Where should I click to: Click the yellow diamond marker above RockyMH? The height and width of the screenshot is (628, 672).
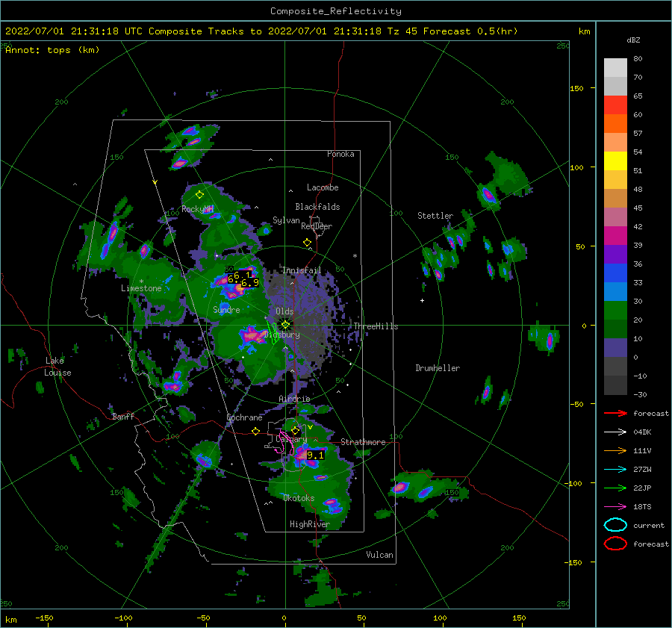click(x=199, y=195)
